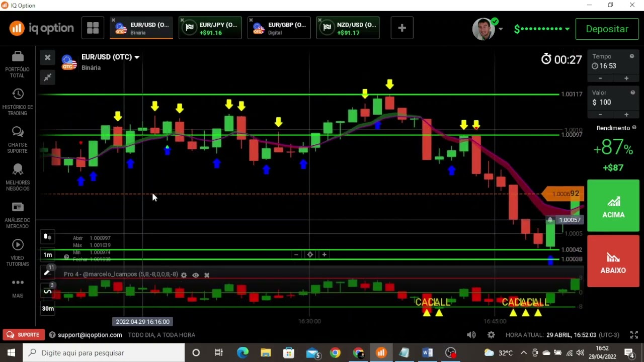The image size is (644, 362).
Task: Switch to EUR/USD Binária tab
Action: coord(141,28)
